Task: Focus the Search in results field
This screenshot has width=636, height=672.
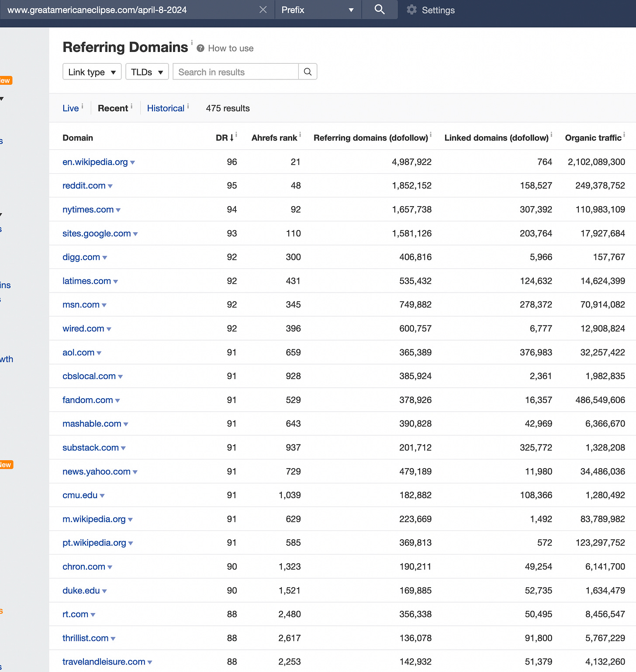Action: [236, 72]
